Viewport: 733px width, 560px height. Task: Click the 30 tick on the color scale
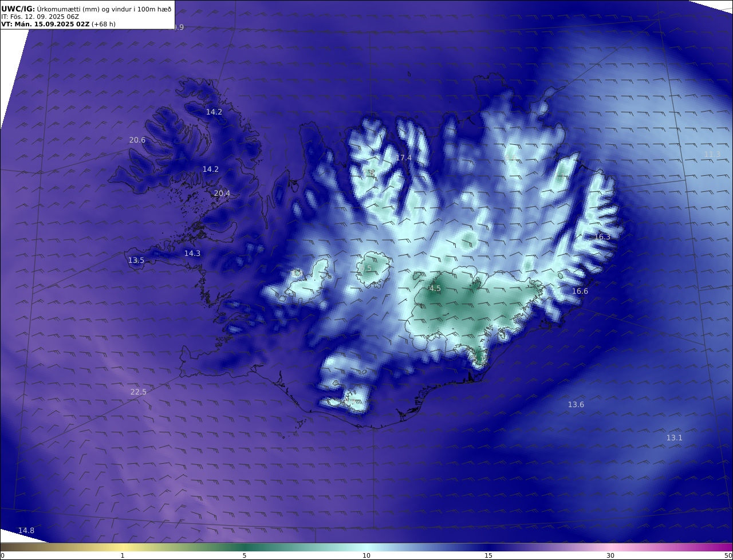click(x=610, y=555)
